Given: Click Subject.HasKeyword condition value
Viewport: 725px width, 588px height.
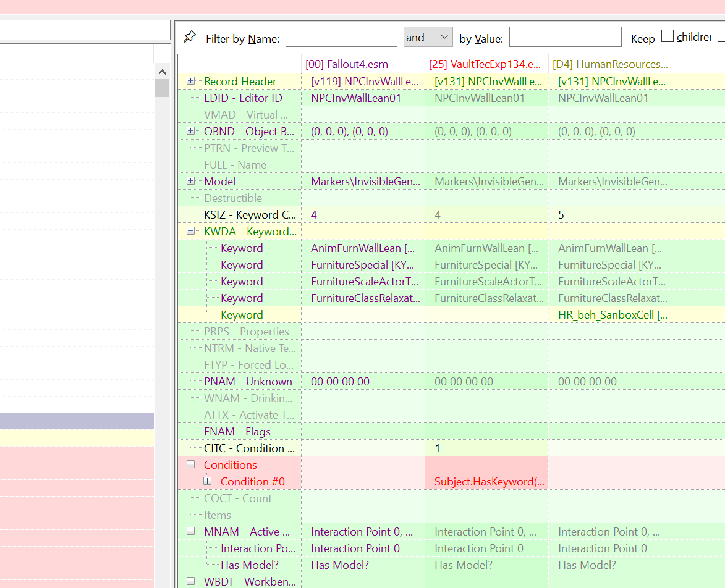Looking at the screenshot, I should 489,482.
